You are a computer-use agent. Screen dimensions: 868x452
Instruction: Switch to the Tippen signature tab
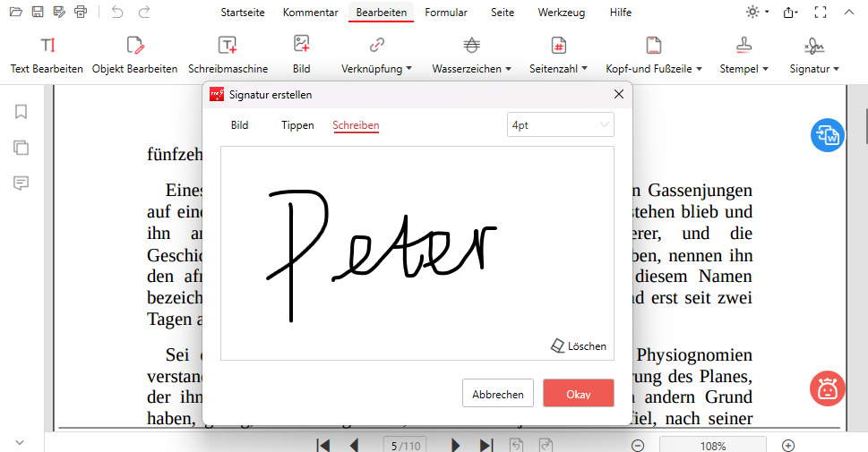(297, 125)
